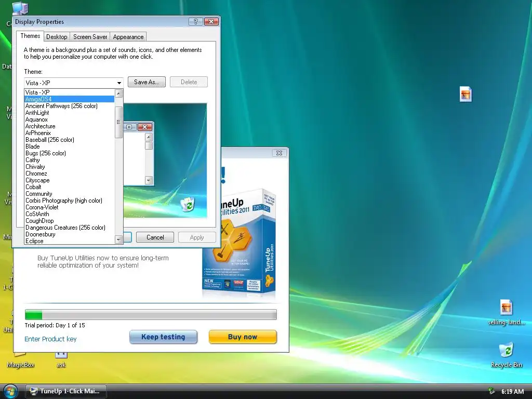Choose Bugs (256 color) theme

coord(70,153)
